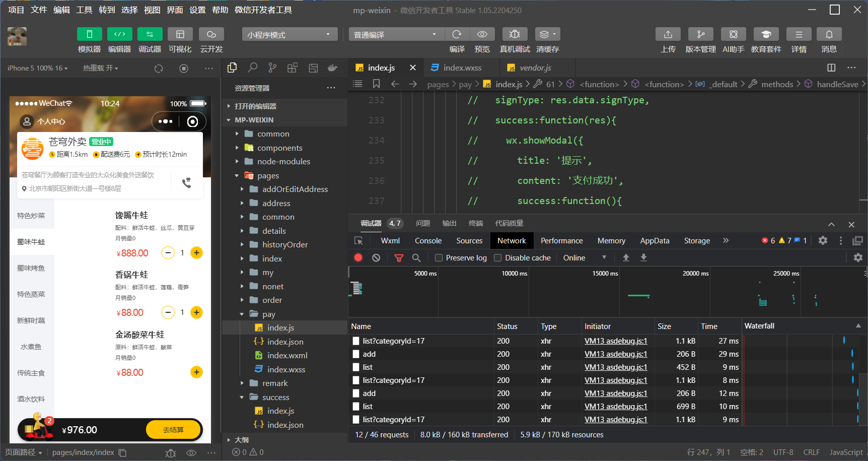Click the compile refresh icon (编译)

(x=457, y=34)
